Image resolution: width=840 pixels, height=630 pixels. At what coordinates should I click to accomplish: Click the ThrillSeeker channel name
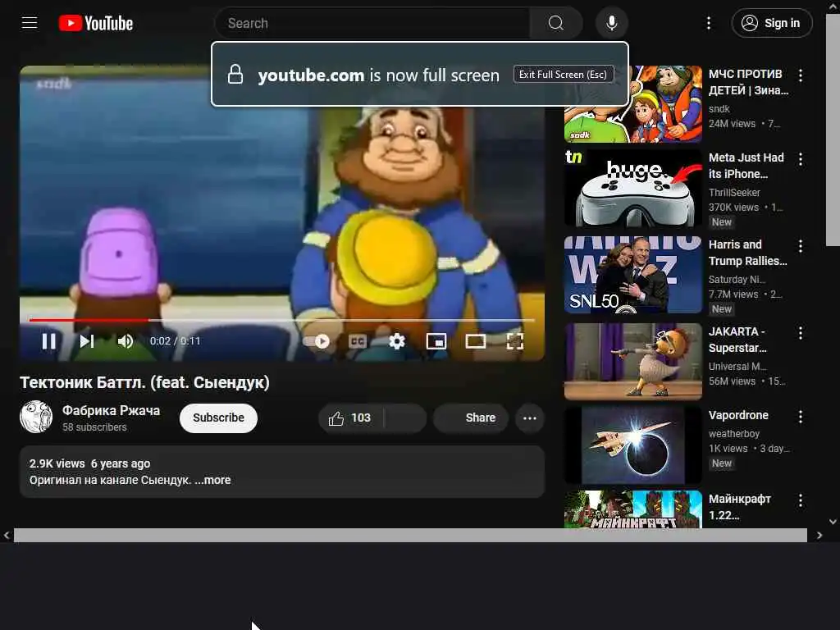point(734,192)
